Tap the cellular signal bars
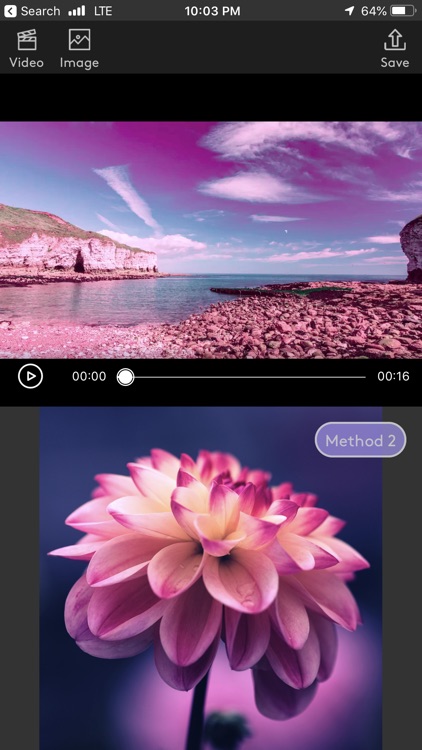 click(x=77, y=11)
